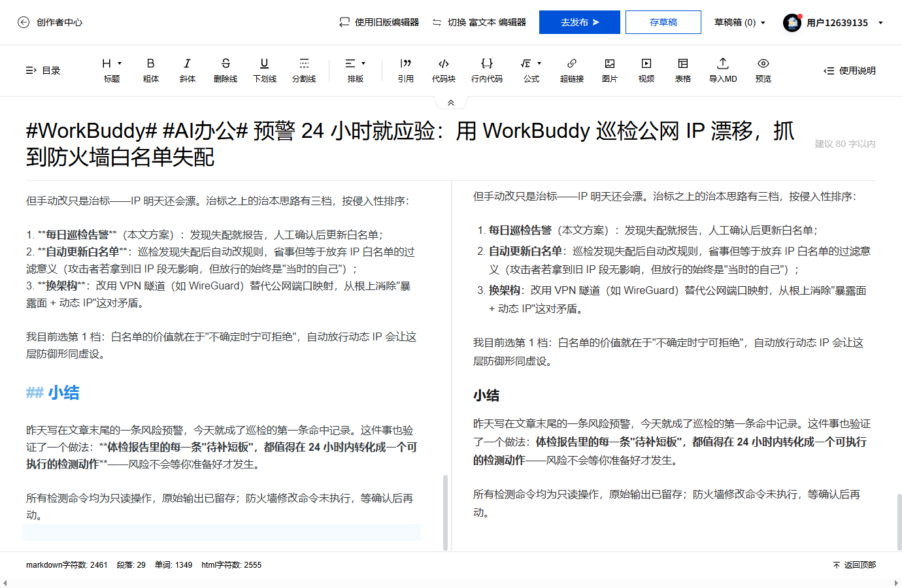Screen dimensions: 902x588
Task: Click the 小结 heading in preview pane
Action: (x=486, y=395)
